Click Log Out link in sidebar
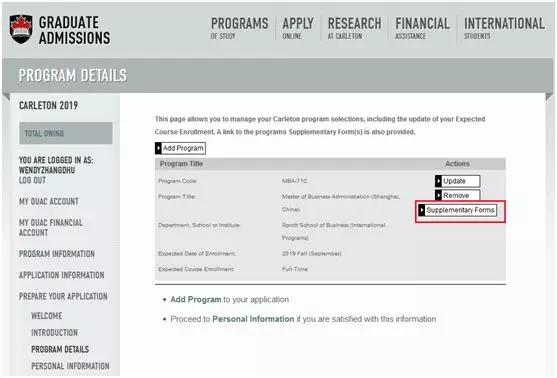557x378 pixels. coord(32,180)
